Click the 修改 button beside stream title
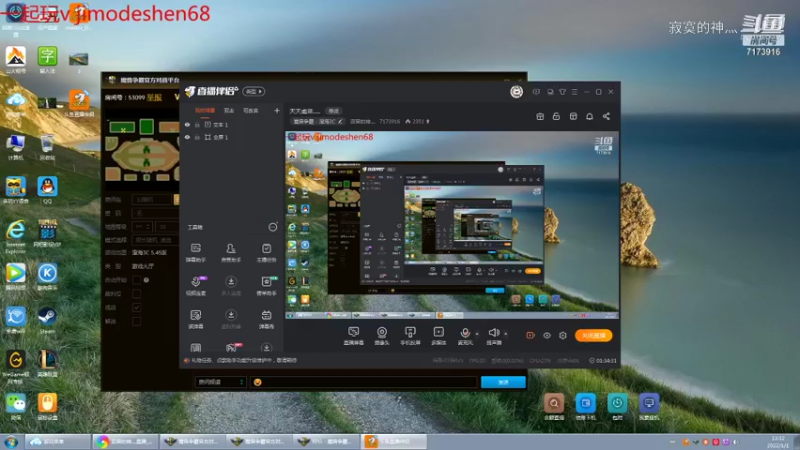This screenshot has height=450, width=800. click(334, 111)
